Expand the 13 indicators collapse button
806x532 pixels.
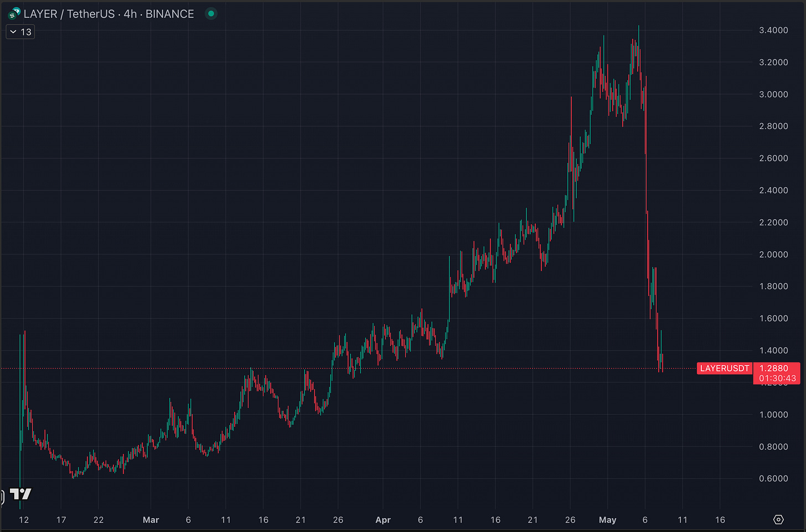pyautogui.click(x=20, y=32)
